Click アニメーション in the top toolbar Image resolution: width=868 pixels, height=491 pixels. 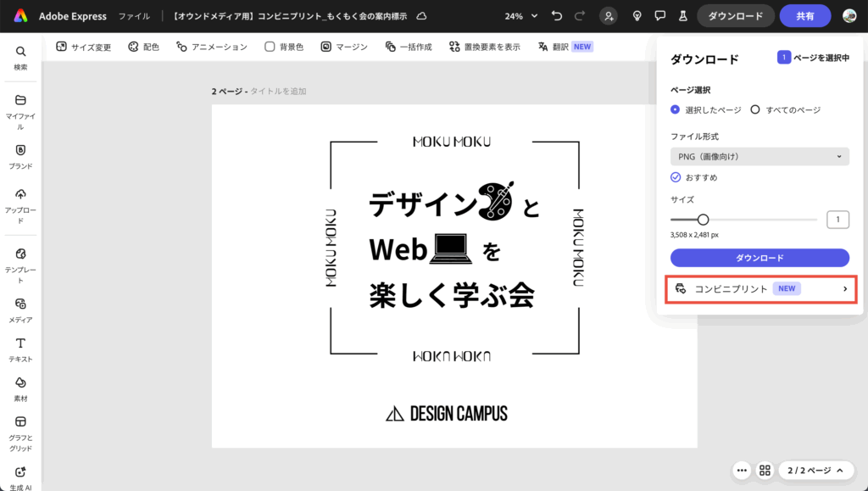pyautogui.click(x=212, y=47)
